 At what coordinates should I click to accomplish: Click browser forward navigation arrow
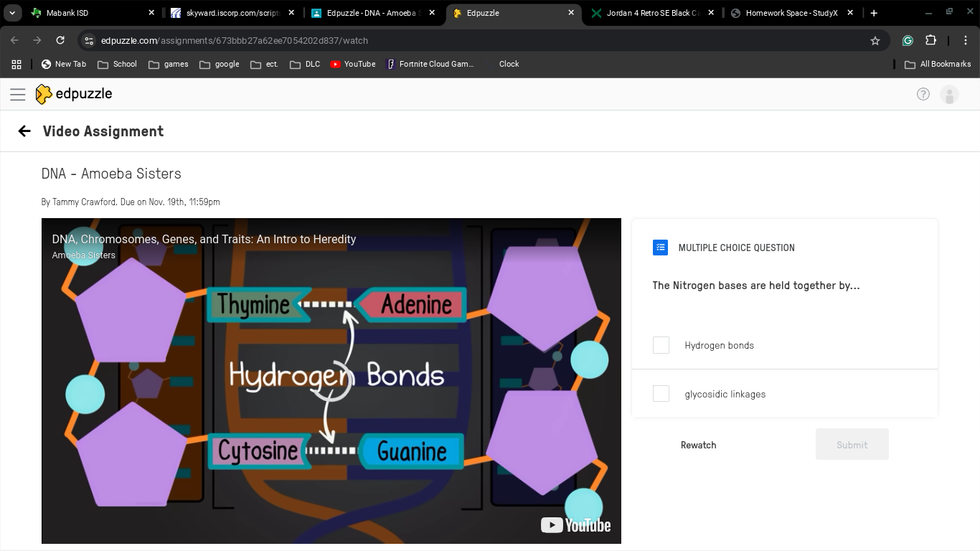coord(37,41)
